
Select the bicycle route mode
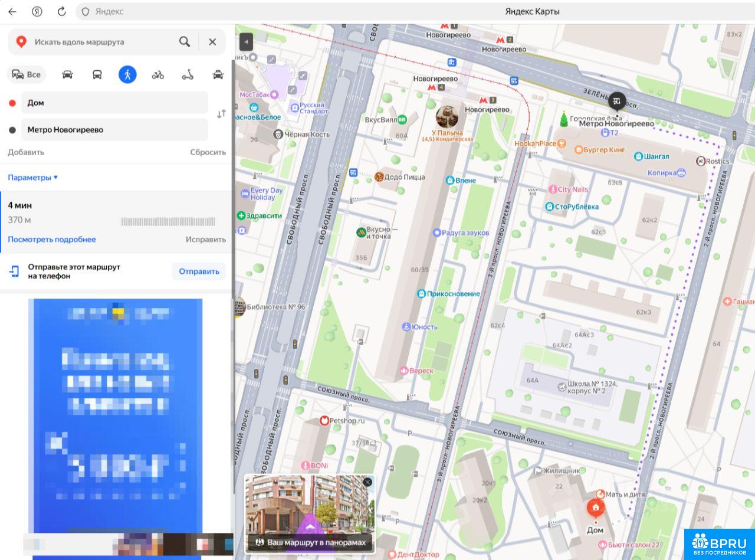coord(157,74)
